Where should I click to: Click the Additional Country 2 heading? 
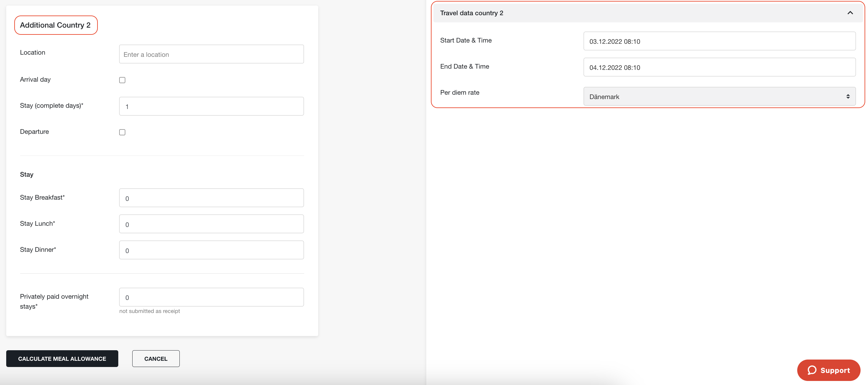point(55,25)
